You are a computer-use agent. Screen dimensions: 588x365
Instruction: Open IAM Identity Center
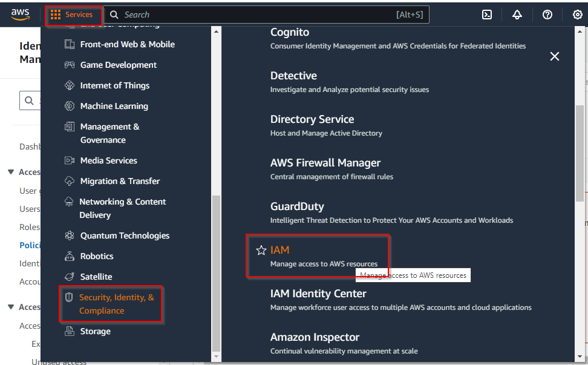click(318, 294)
